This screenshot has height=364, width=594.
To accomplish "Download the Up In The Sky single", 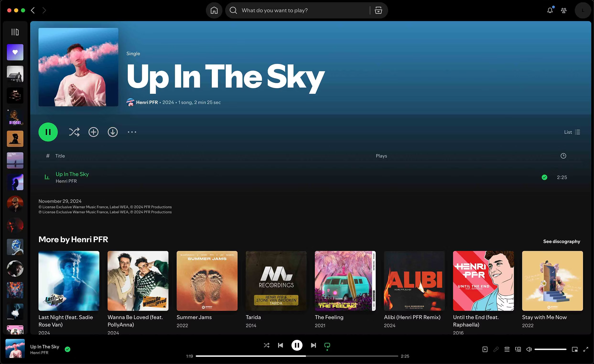I will [113, 132].
